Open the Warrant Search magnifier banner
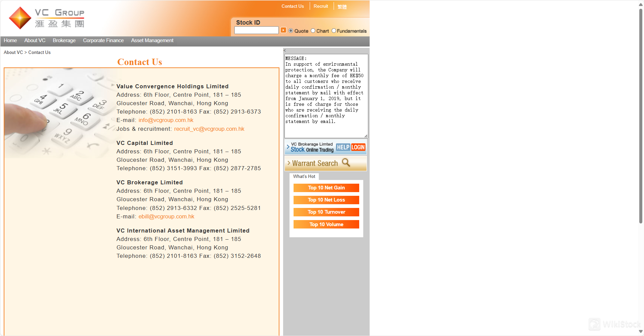 (326, 163)
